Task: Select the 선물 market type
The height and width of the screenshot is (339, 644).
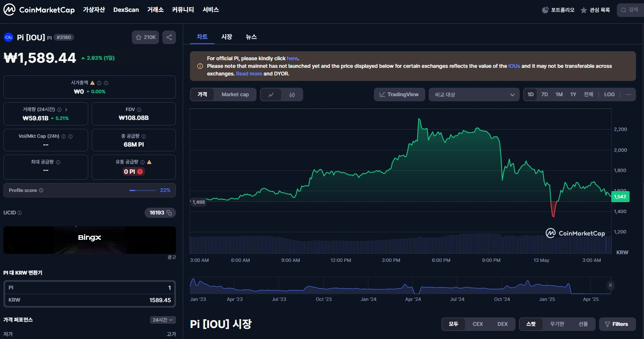Action: [x=583, y=324]
